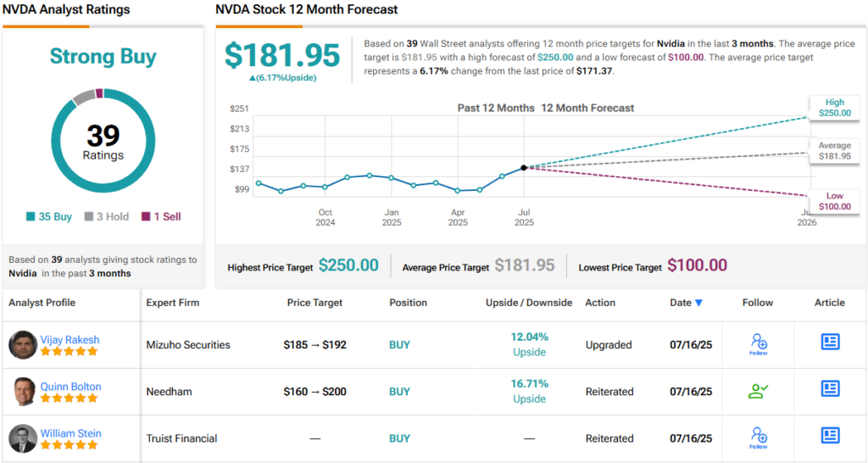The height and width of the screenshot is (463, 868).
Task: Open Vijay Rakesh's article icon
Action: click(x=830, y=342)
